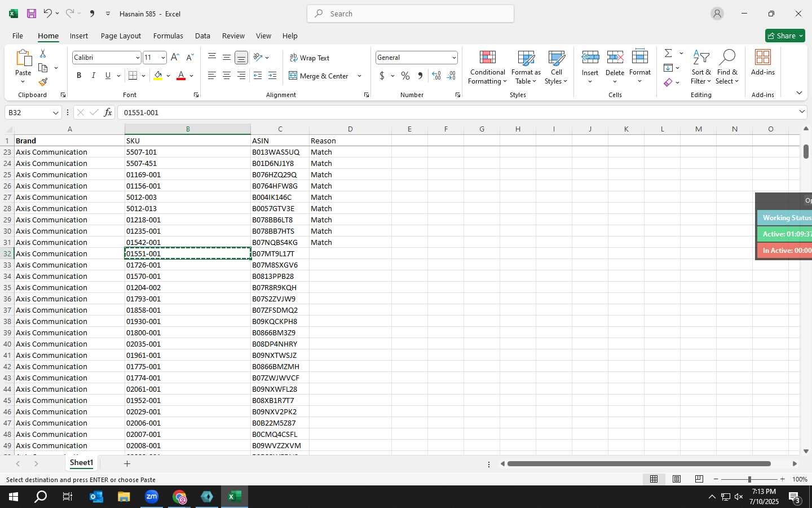Open Format as Table
Image resolution: width=812 pixels, height=508 pixels.
pos(526,67)
